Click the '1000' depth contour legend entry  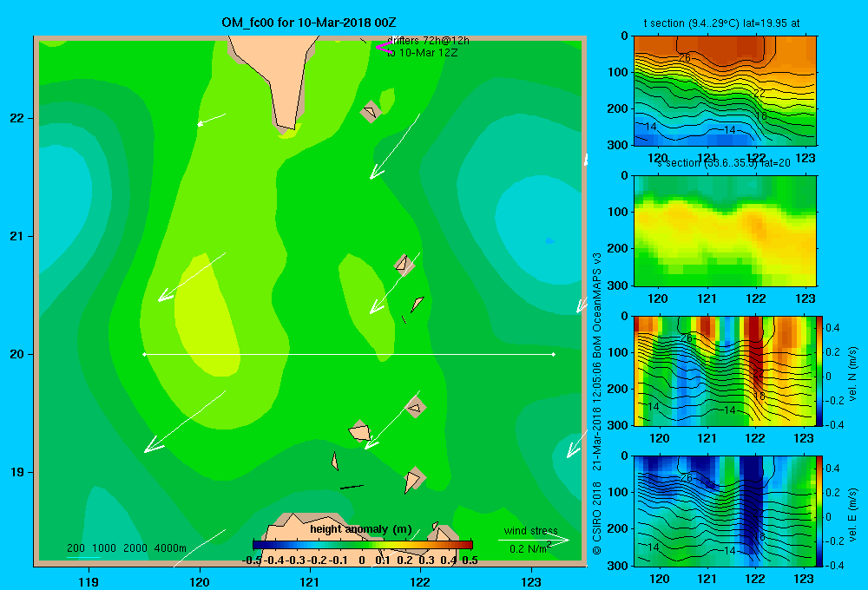[104, 548]
